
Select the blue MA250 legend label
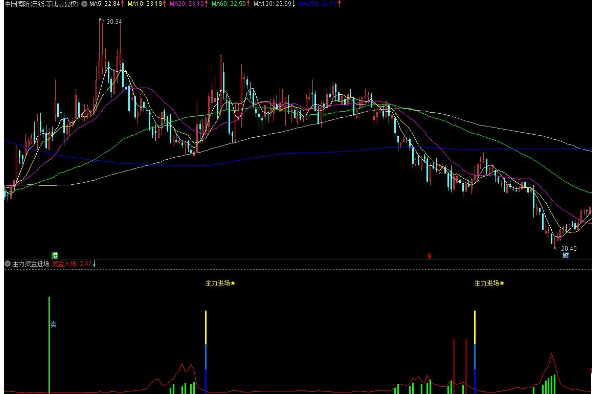click(318, 4)
